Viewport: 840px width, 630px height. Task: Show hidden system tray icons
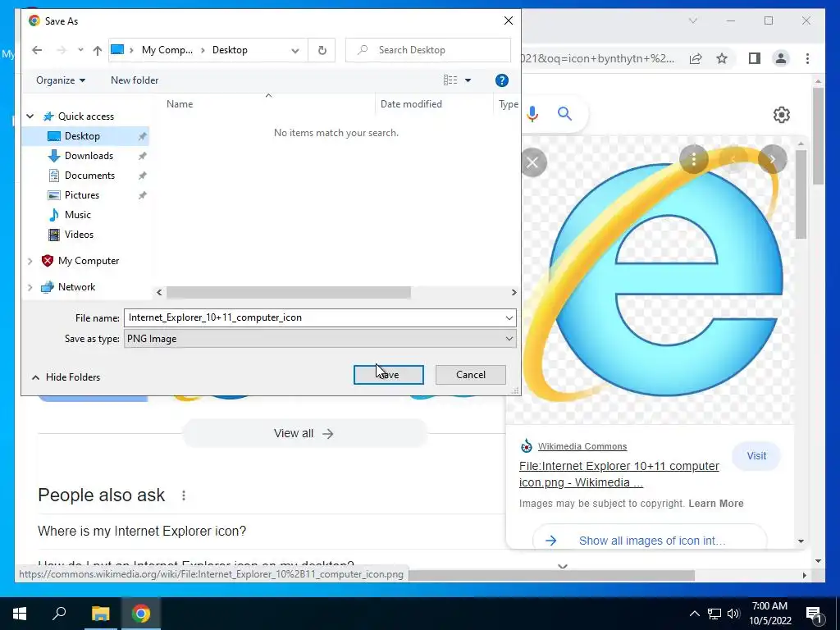pos(694,614)
